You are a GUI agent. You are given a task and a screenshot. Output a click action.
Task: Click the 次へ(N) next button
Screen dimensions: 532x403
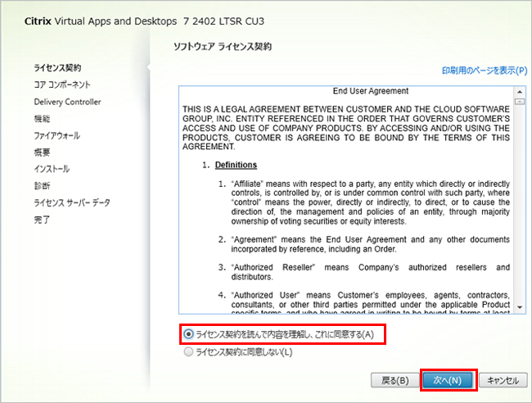447,380
